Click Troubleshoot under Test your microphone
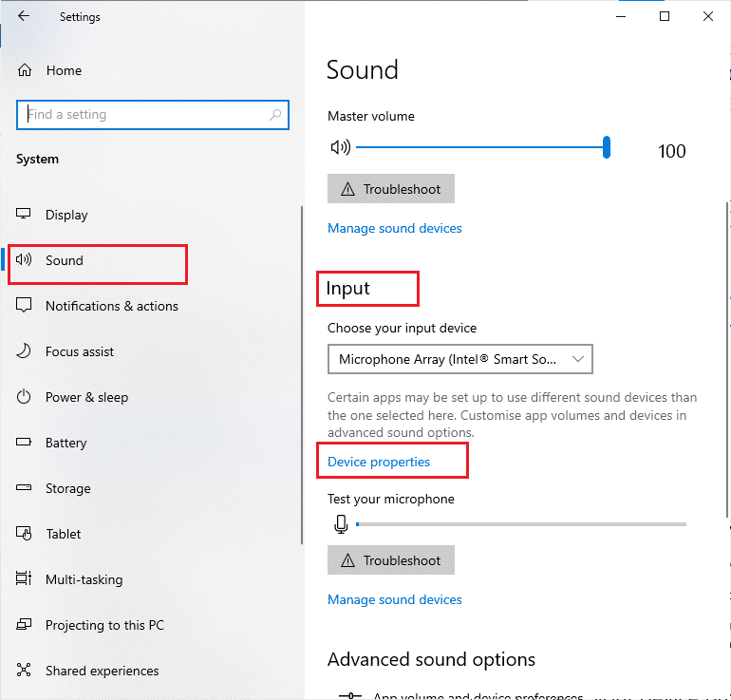Screen dimensions: 731x700 [391, 560]
